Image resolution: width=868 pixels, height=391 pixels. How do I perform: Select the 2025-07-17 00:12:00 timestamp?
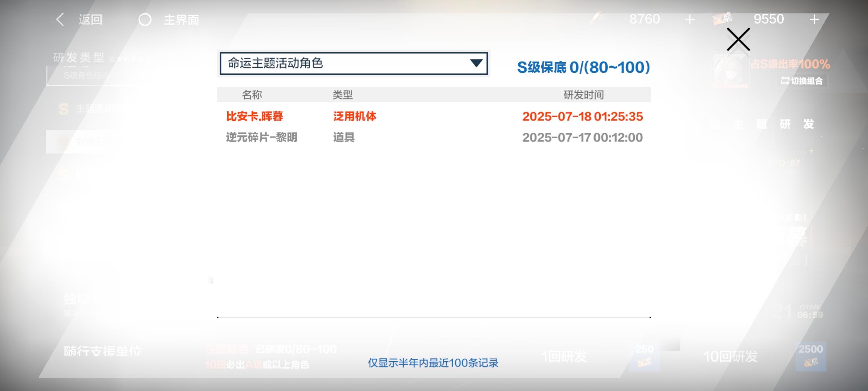pos(582,138)
